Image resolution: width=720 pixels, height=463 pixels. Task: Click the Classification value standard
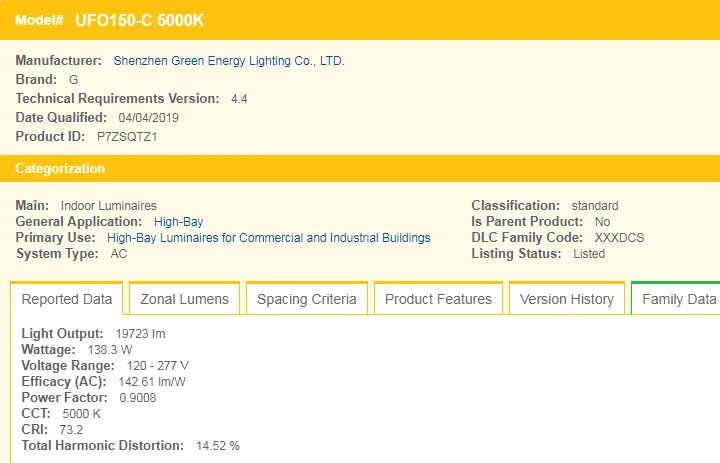[x=595, y=206]
